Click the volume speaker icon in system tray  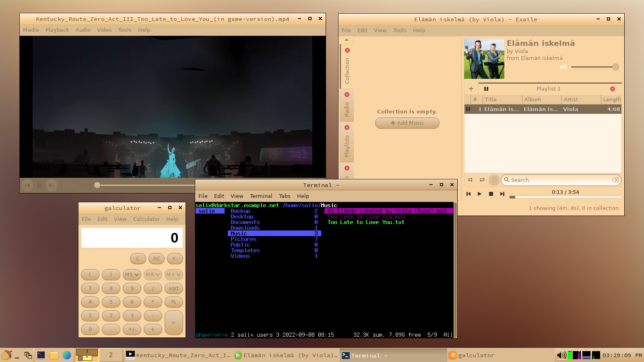561,355
